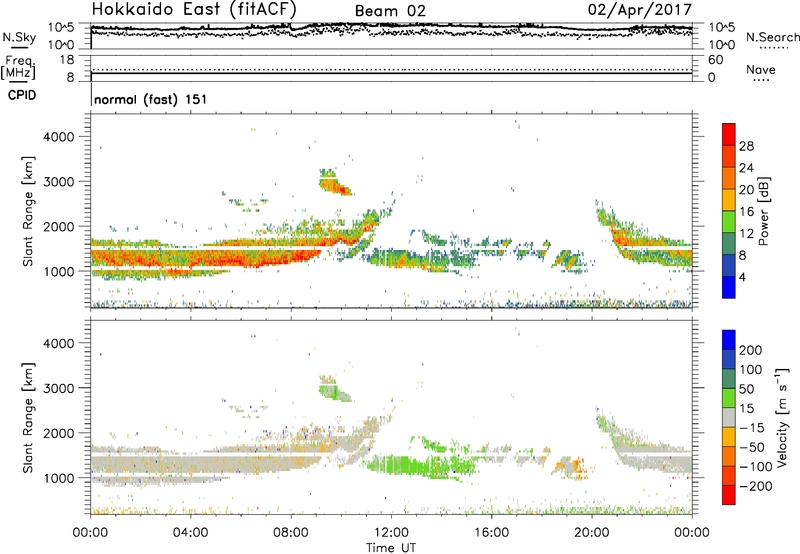Screen dimensions: 800x554
Task: Click the '12:00' time axis tick label
Action: click(391, 533)
